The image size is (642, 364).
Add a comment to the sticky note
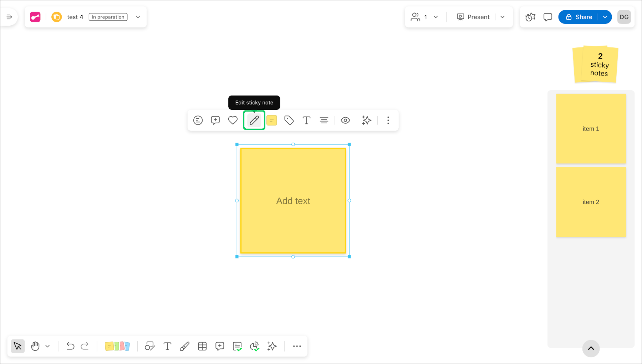click(x=215, y=121)
